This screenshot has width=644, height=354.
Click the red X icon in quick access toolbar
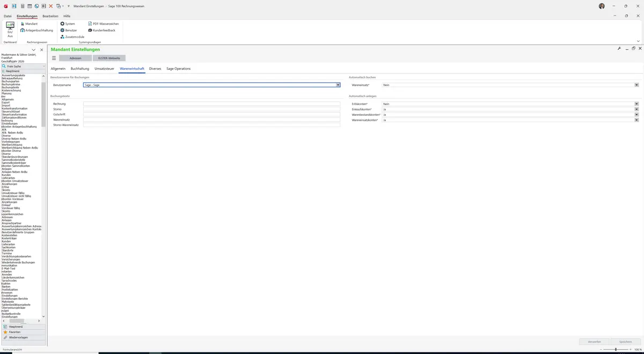[x=50, y=6]
